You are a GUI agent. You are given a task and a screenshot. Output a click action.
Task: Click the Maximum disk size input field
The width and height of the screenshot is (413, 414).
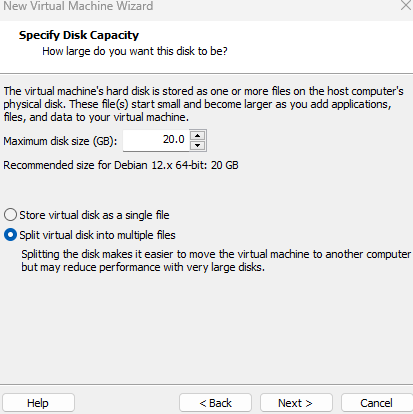pyautogui.click(x=156, y=140)
